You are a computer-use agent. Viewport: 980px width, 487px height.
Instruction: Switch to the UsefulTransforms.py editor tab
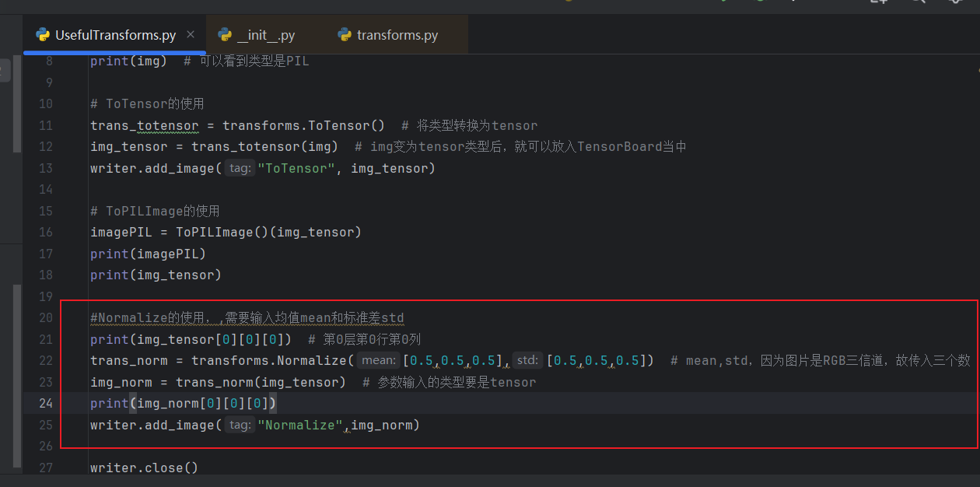tap(115, 35)
